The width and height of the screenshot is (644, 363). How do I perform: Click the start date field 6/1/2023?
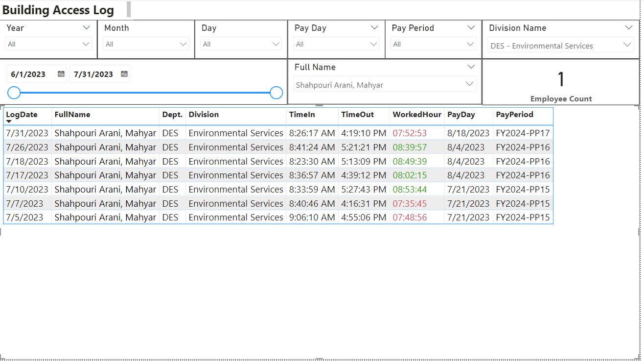pos(28,74)
